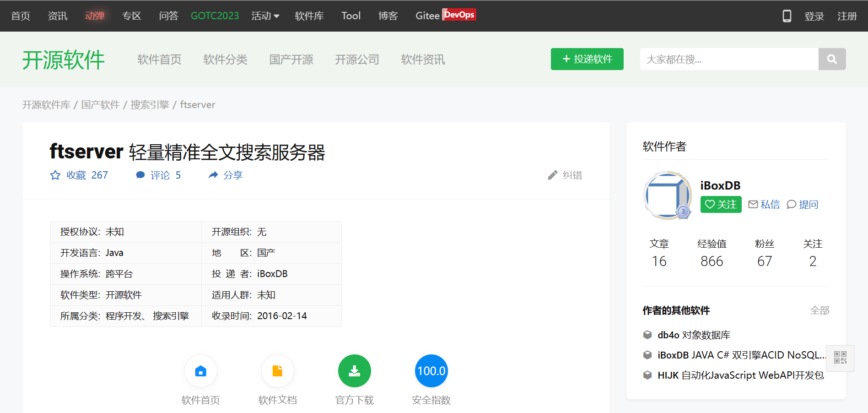Click 收录时间 2016-02-14 value
This screenshot has width=868, height=413.
(x=282, y=316)
